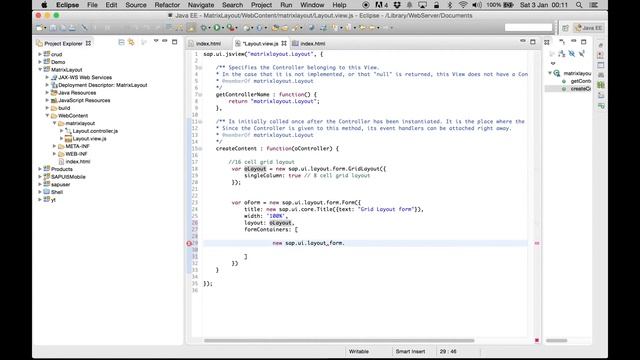Click the Bluetooth icon in the menu bar
Screen dimensions: 640x360
(450, 5)
